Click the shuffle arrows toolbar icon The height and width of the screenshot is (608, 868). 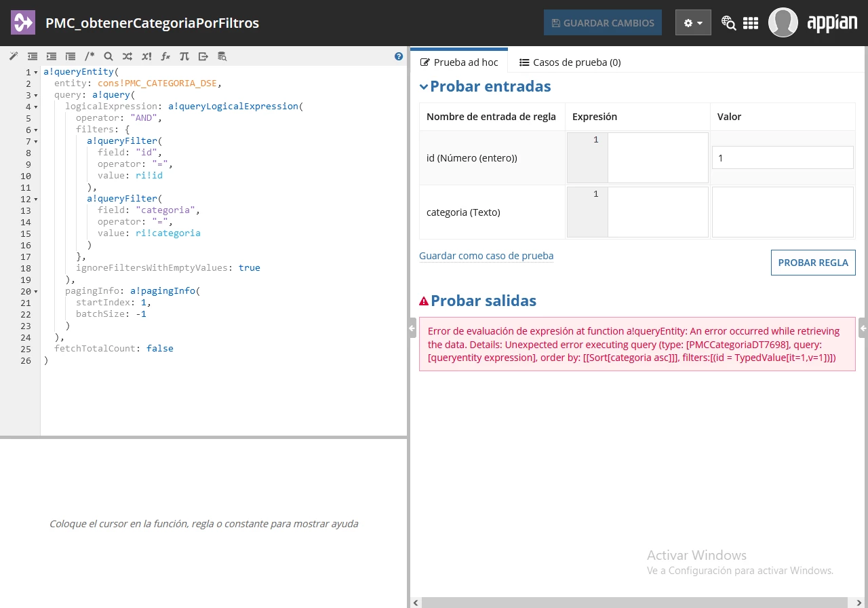(x=127, y=56)
